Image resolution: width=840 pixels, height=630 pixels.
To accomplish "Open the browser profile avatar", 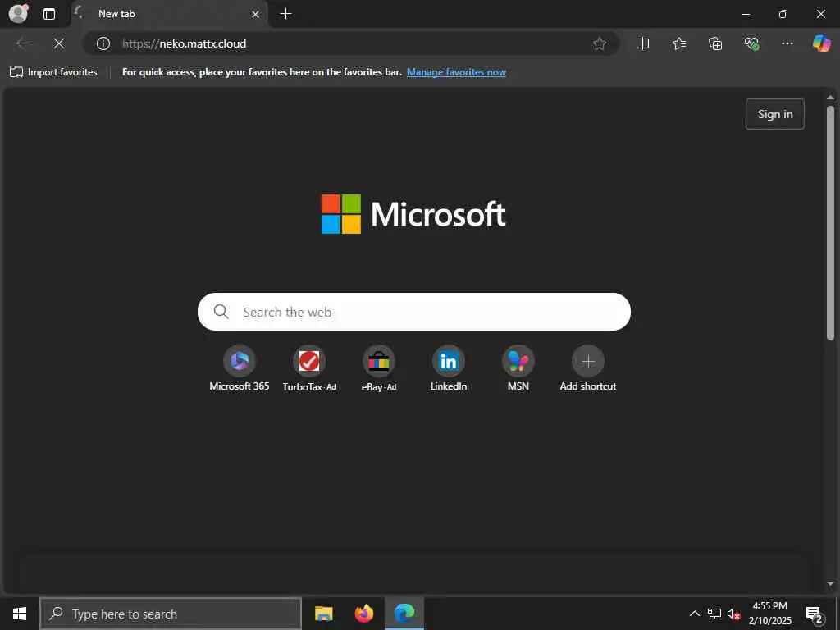I will click(x=18, y=13).
